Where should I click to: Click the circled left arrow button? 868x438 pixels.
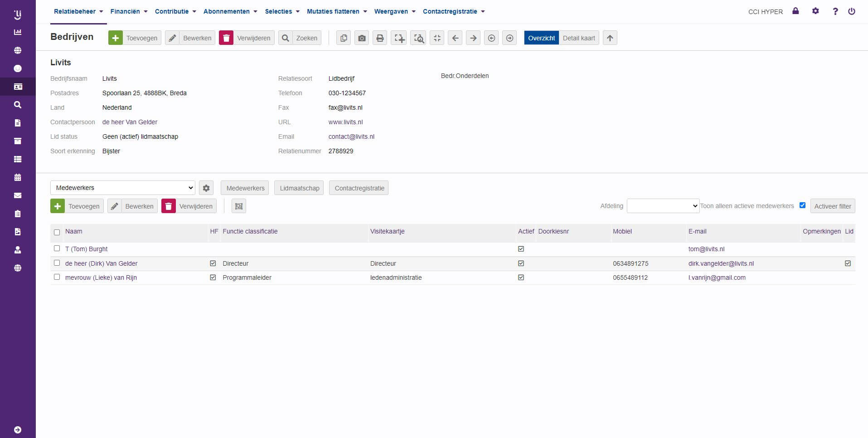tap(491, 38)
